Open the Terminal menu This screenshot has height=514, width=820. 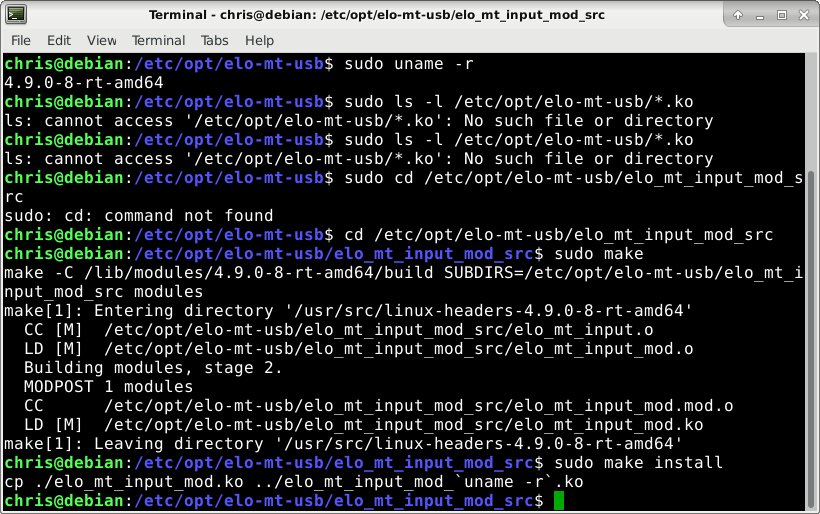pos(158,40)
